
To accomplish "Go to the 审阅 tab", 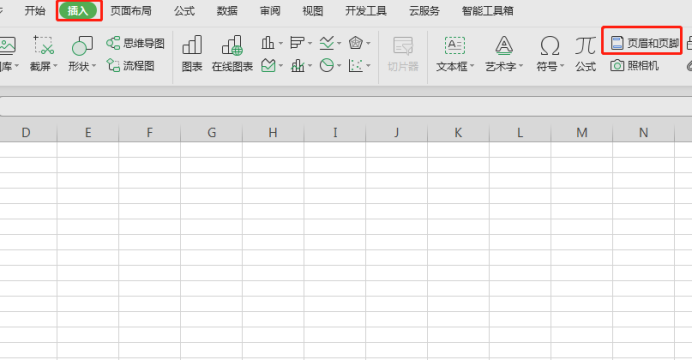I will tap(270, 11).
